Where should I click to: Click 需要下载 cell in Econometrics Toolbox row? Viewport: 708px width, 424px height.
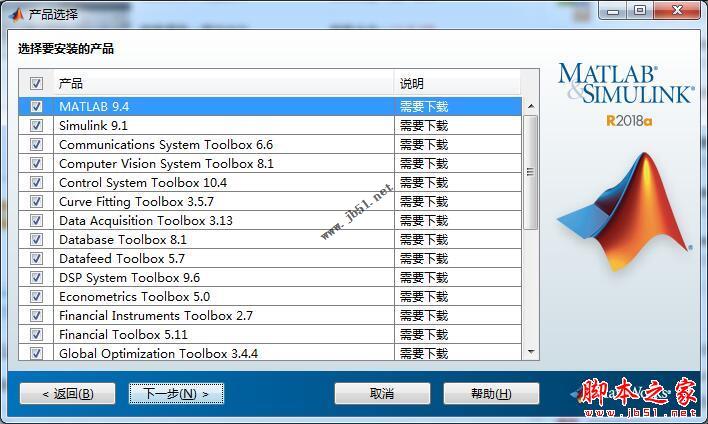tap(458, 296)
